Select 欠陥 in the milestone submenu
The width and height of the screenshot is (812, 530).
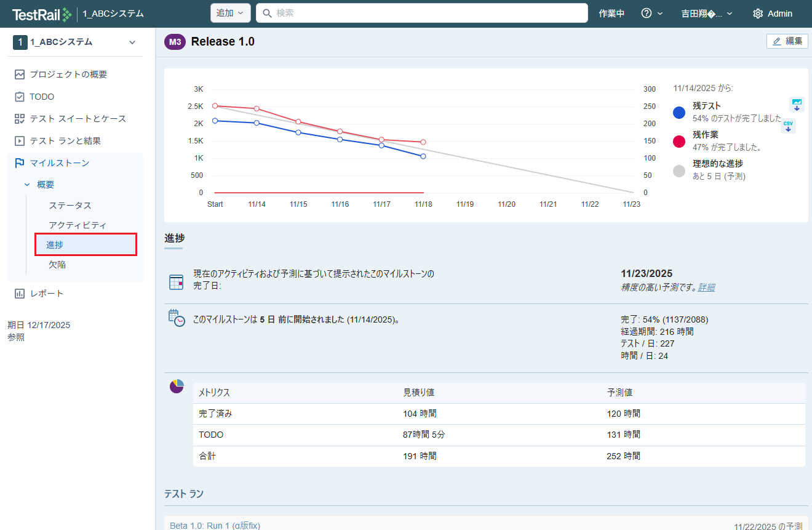[57, 265]
